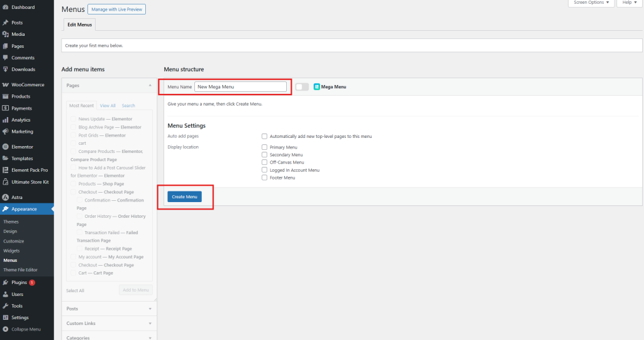Toggle the Mega Menu switch on

pyautogui.click(x=302, y=87)
